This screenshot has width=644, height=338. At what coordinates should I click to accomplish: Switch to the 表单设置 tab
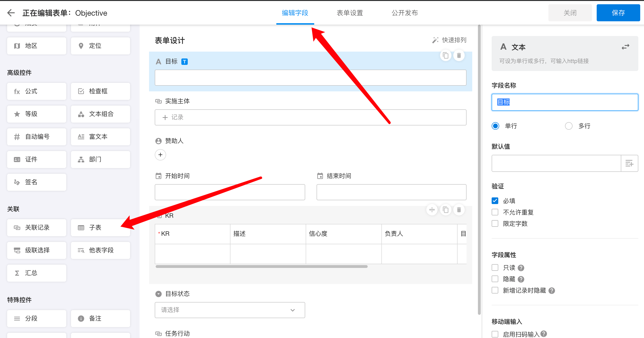point(349,13)
